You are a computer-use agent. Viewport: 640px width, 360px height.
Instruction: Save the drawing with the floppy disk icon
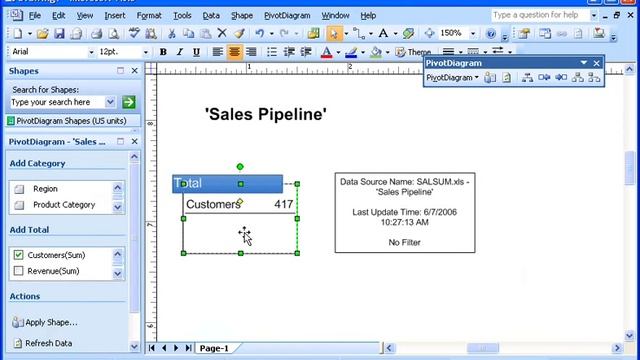coord(60,33)
